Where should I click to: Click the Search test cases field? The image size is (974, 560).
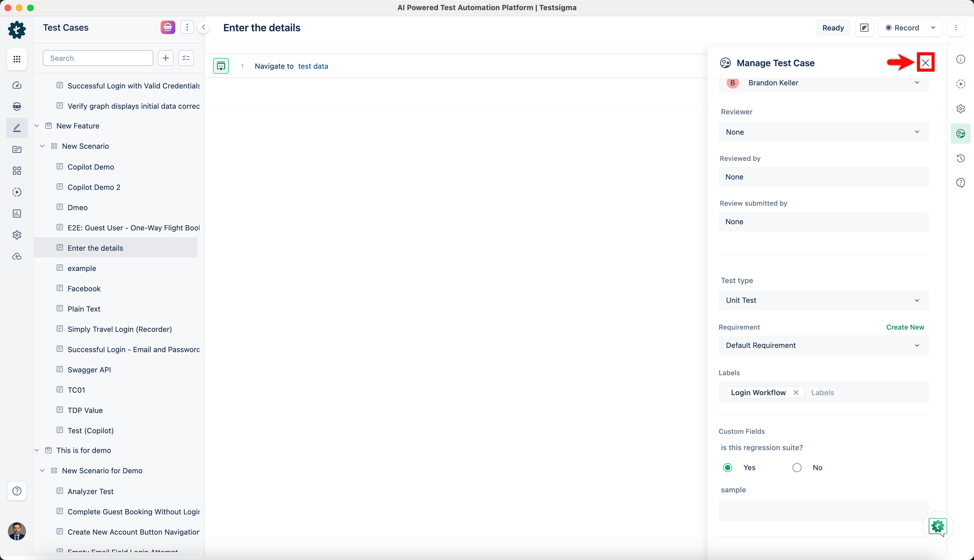98,58
